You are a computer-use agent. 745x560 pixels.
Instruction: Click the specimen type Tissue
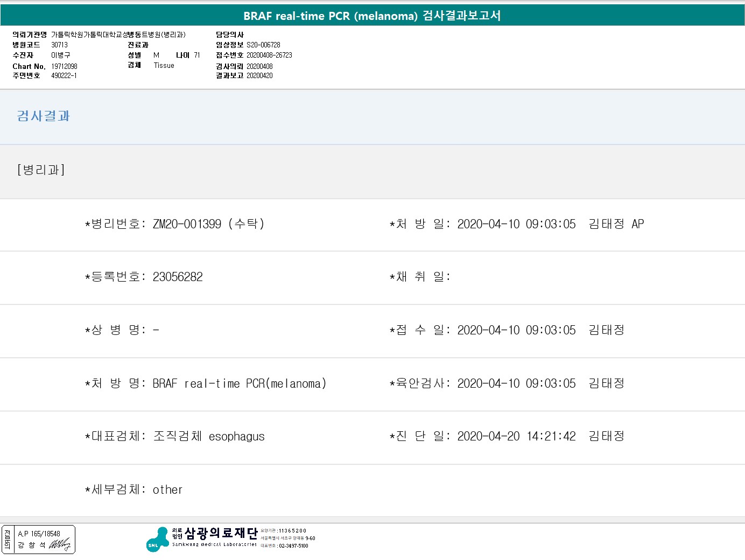point(164,65)
